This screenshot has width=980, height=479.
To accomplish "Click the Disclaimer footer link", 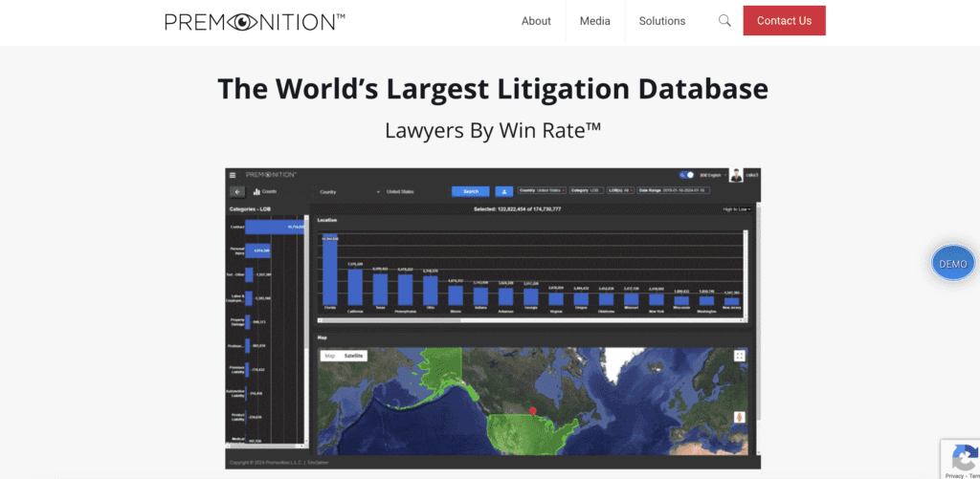I will (317, 462).
